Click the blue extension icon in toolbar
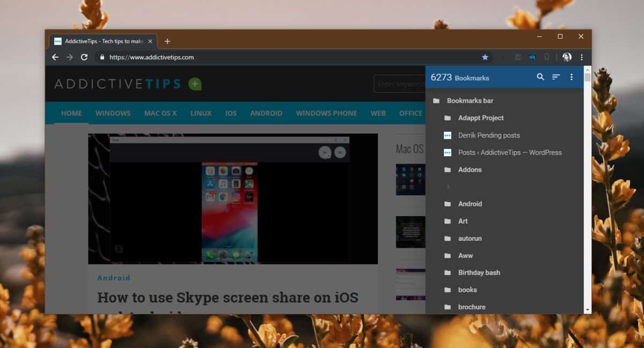The height and width of the screenshot is (348, 644). 532,57
